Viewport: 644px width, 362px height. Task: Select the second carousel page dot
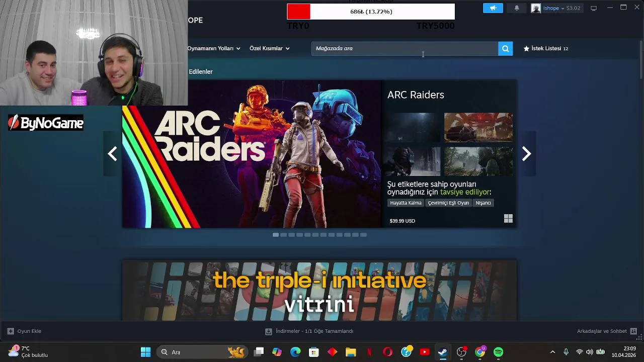click(x=283, y=235)
